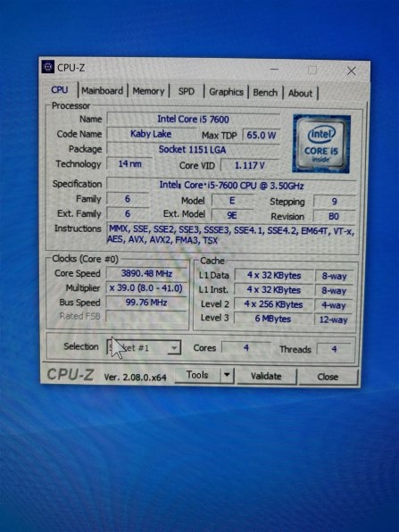The height and width of the screenshot is (532, 399).
Task: Select the SPD tab
Action: [x=187, y=92]
